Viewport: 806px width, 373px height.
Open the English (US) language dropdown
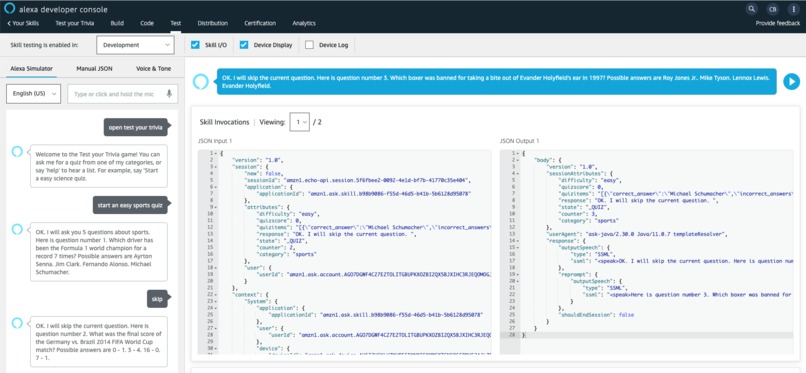point(33,94)
